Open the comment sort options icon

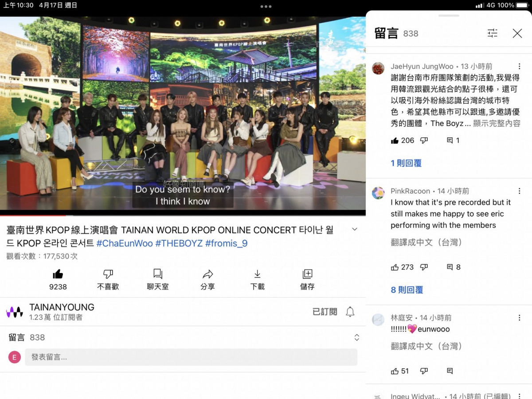pyautogui.click(x=493, y=33)
